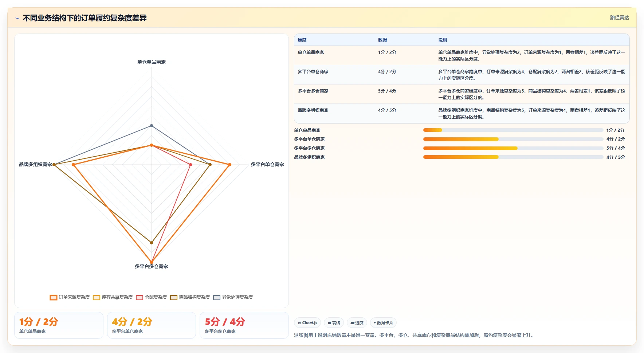Open the 4分 / 2分 多平台单仓商家 data card
The image size is (644, 353).
click(x=152, y=325)
